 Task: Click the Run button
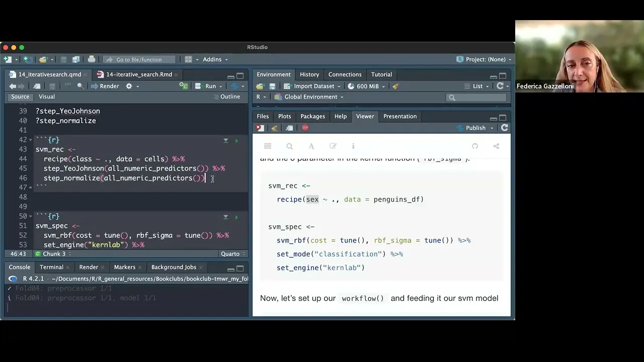click(x=206, y=86)
